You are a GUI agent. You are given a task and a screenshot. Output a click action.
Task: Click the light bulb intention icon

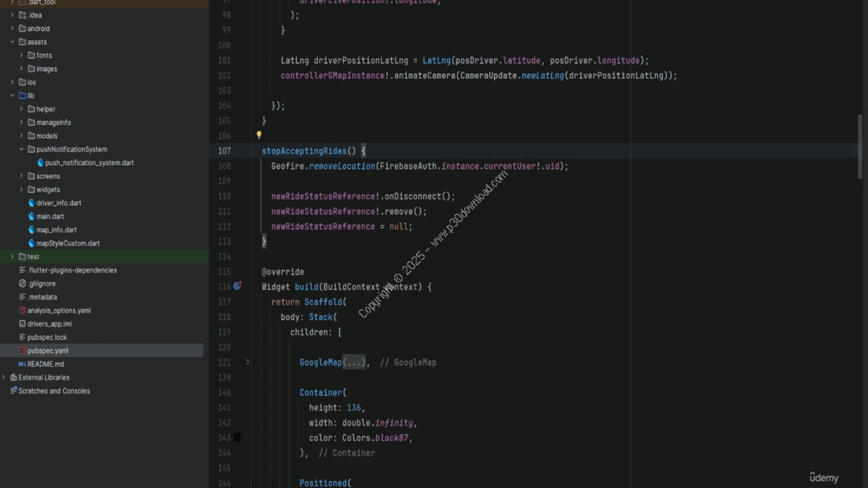click(x=259, y=135)
